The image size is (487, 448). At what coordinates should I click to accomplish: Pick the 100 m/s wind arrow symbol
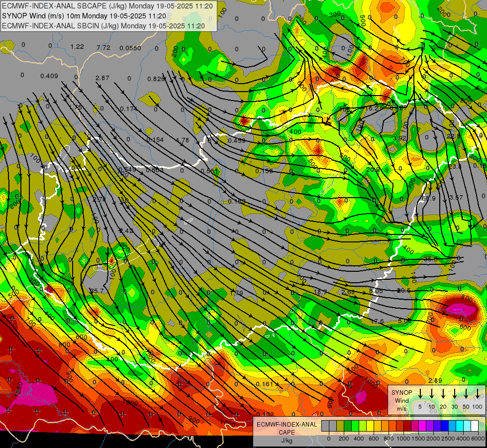pyautogui.click(x=478, y=394)
